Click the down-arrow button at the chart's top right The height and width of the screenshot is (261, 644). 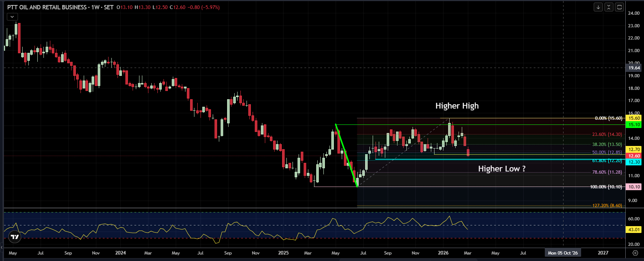tap(598, 7)
